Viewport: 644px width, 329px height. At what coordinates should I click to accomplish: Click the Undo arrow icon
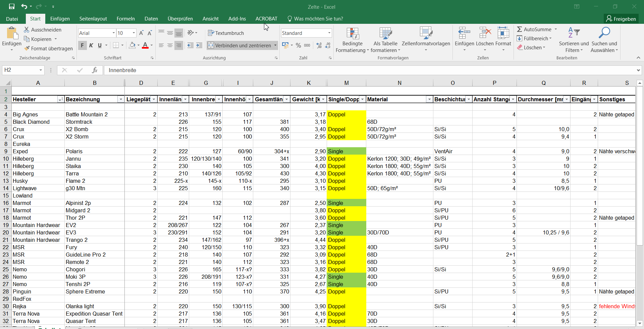coord(24,6)
